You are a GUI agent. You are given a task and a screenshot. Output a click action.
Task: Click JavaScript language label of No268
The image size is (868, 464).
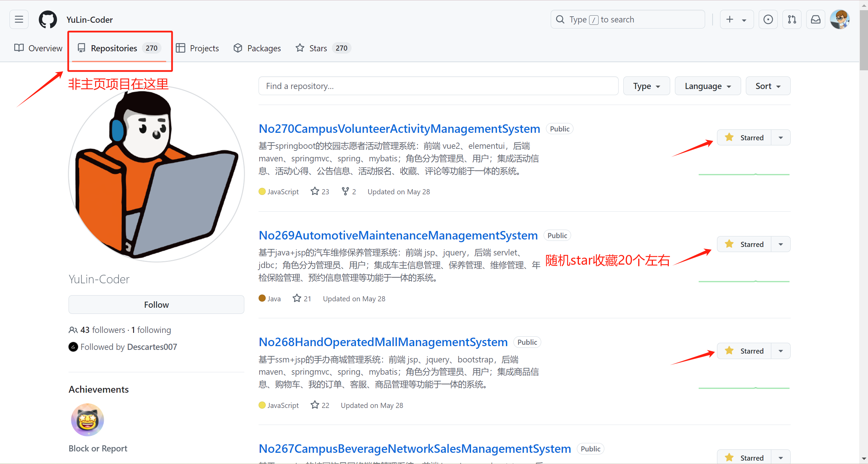[x=279, y=405]
